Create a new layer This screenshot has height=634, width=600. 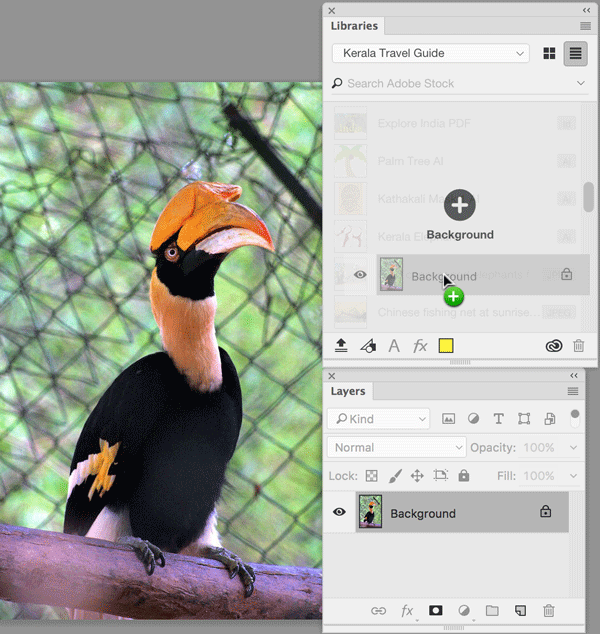(x=520, y=611)
